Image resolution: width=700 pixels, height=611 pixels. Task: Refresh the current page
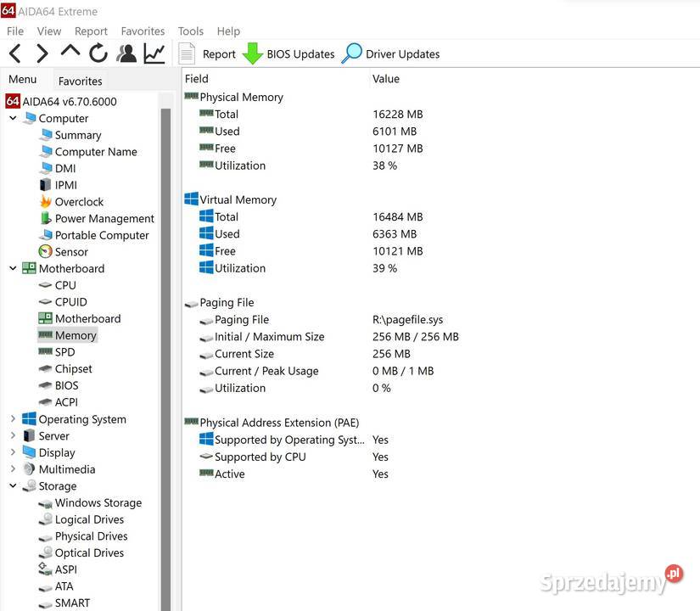[x=98, y=53]
